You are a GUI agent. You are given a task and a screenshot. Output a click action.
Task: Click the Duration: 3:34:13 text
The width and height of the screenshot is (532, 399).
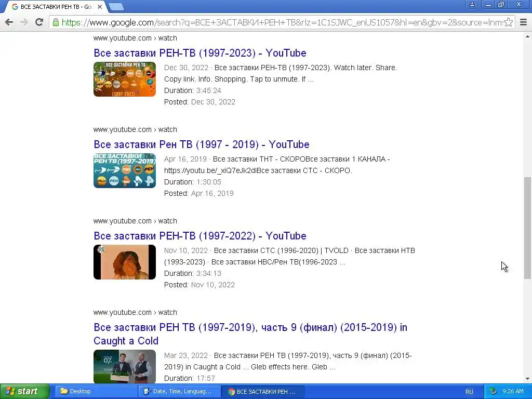(x=192, y=273)
